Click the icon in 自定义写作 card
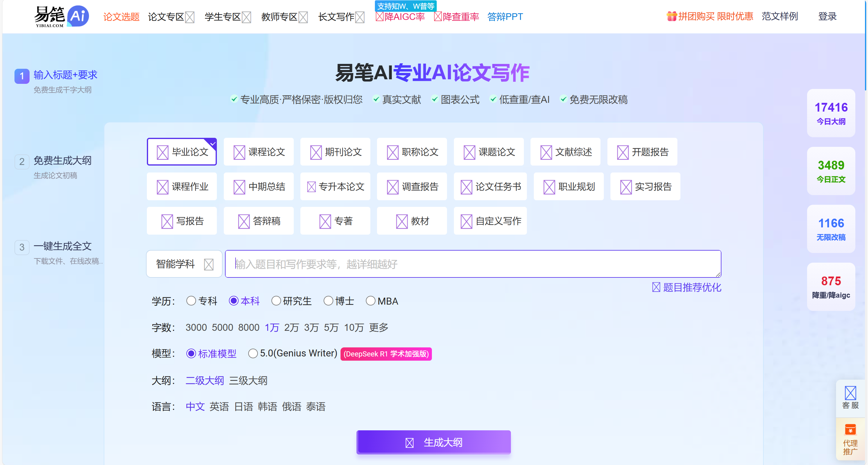 [466, 221]
